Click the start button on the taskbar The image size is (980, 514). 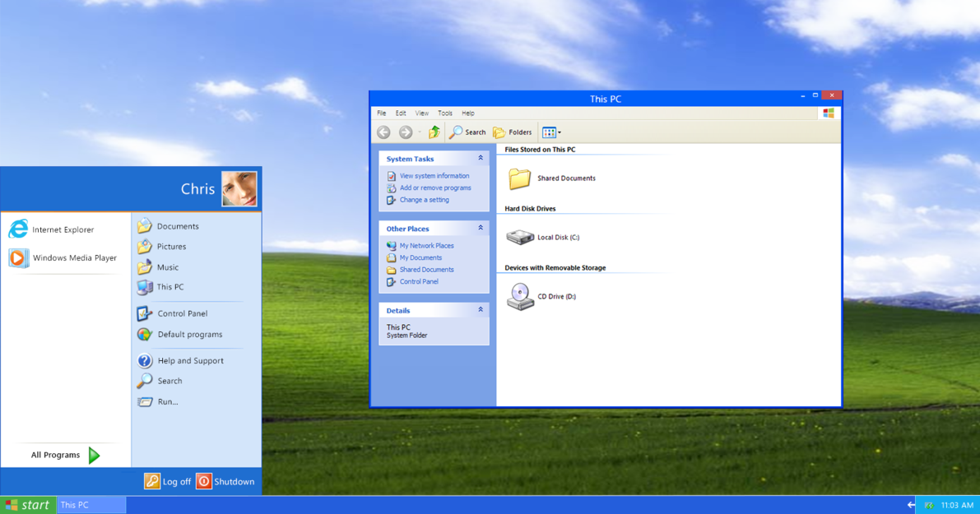point(27,505)
